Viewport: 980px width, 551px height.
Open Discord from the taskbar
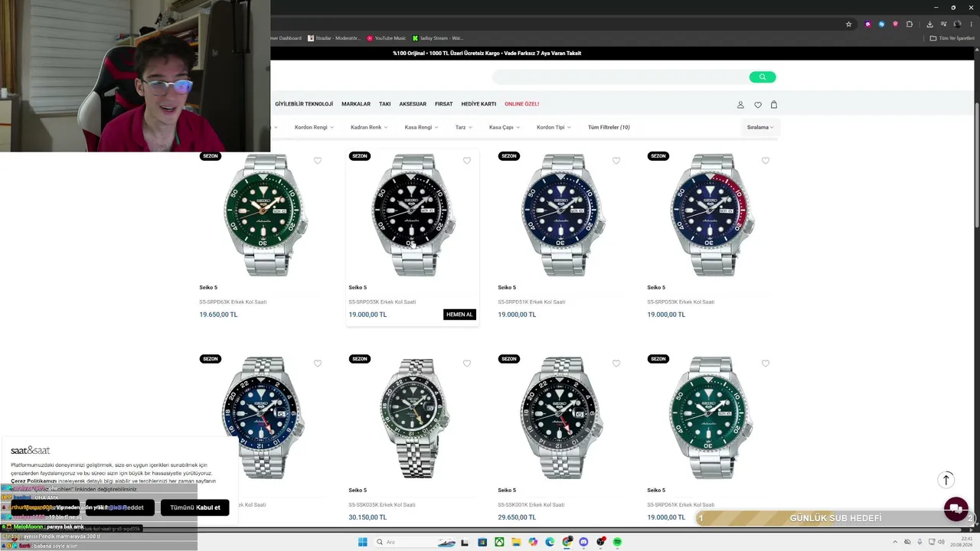(583, 542)
